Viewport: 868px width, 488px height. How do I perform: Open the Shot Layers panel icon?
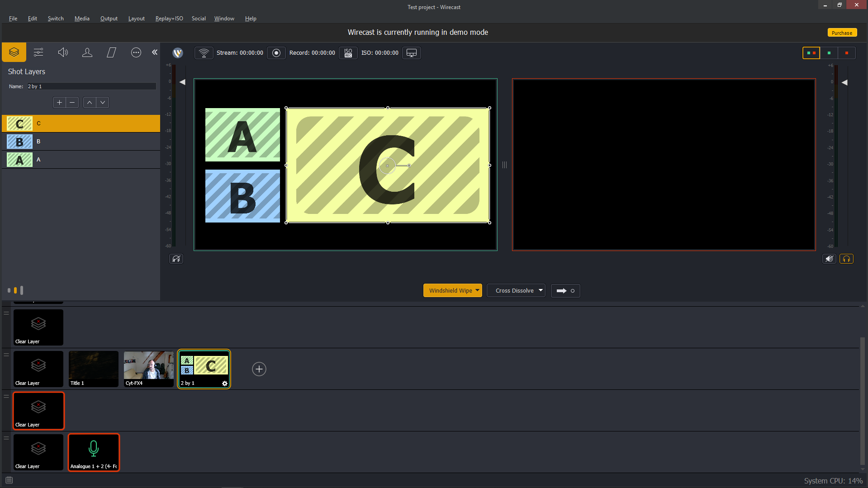pos(14,52)
